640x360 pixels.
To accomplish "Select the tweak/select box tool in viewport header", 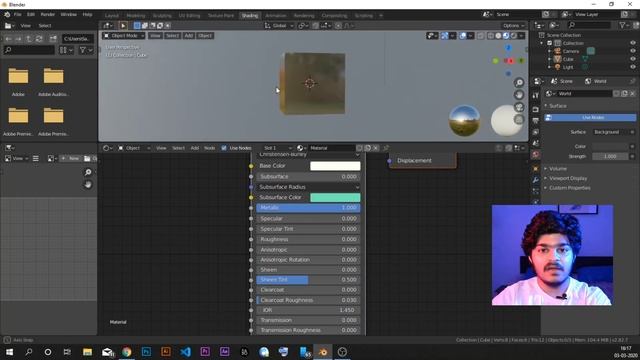I will pyautogui.click(x=123, y=25).
